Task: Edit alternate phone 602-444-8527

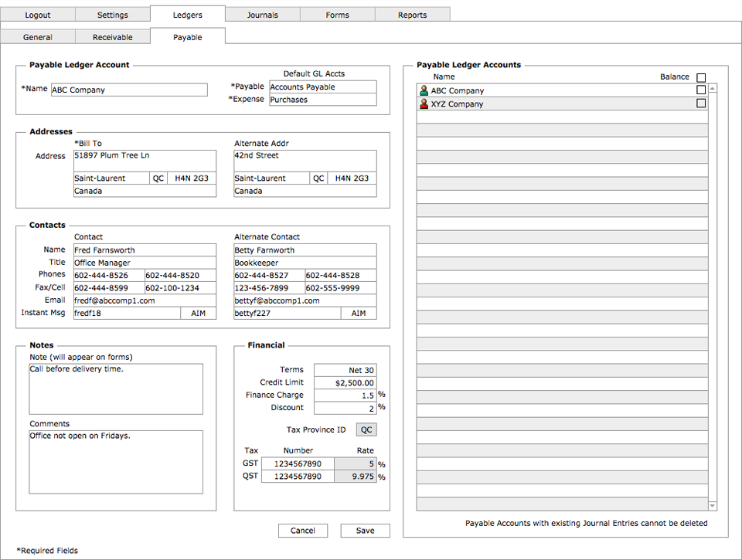Action: click(269, 275)
